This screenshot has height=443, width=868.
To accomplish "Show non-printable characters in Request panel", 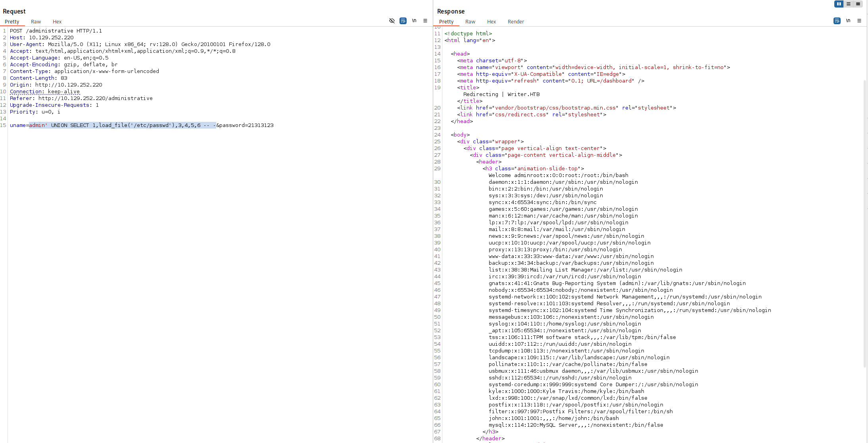I will [414, 21].
